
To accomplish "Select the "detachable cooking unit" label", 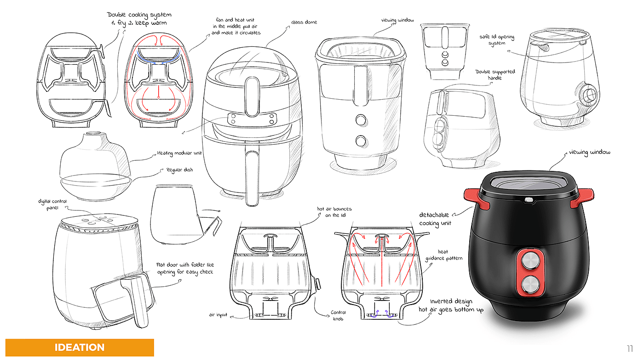I will [x=436, y=219].
